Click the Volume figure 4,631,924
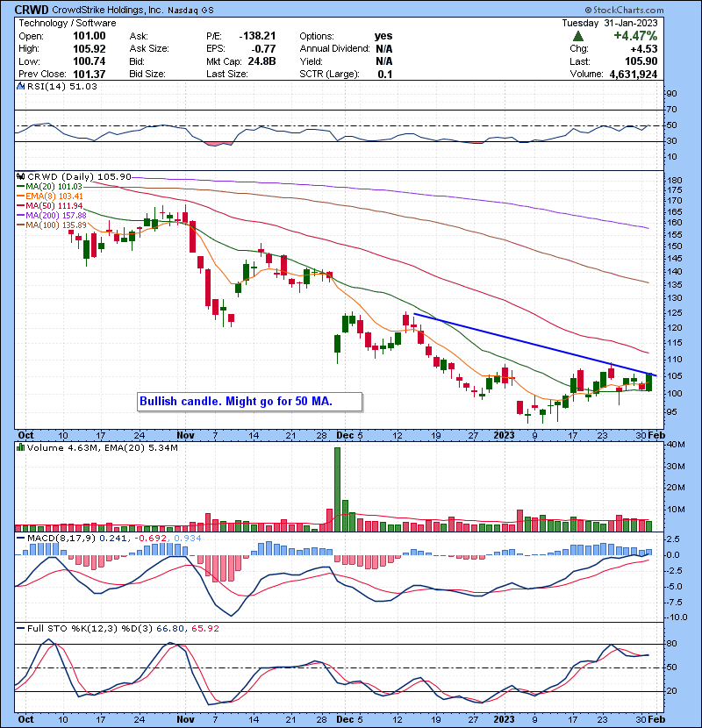The height and width of the screenshot is (728, 702). (634, 75)
